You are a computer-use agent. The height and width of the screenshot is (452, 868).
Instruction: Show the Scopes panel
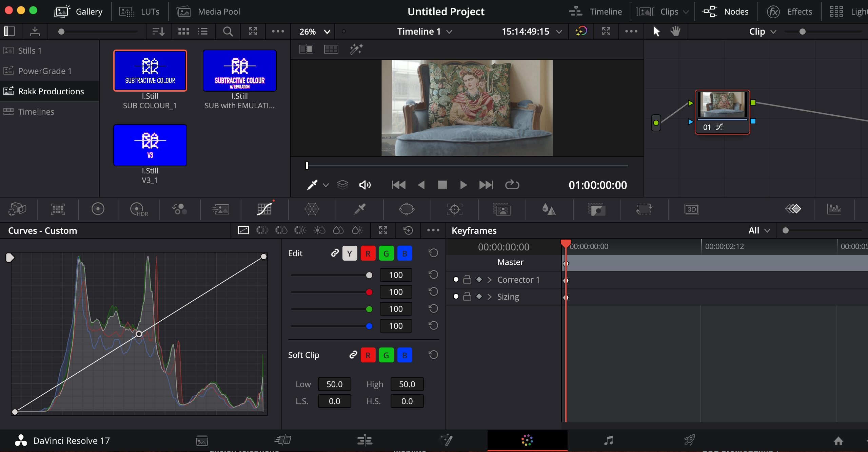pos(834,209)
